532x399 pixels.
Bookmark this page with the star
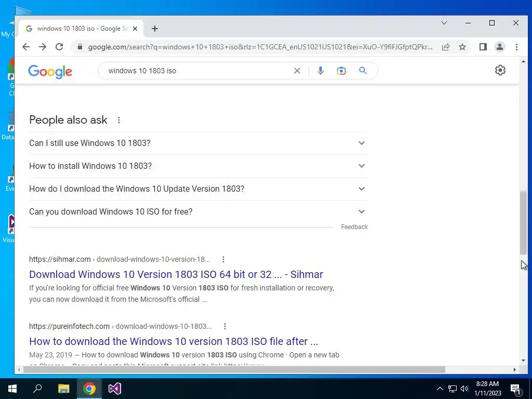[x=462, y=47]
